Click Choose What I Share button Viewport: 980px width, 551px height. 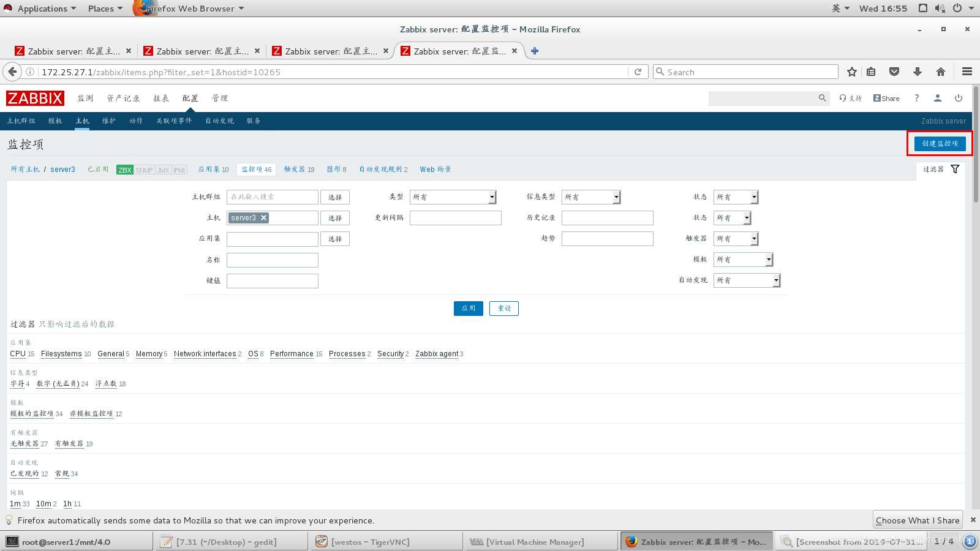point(918,520)
